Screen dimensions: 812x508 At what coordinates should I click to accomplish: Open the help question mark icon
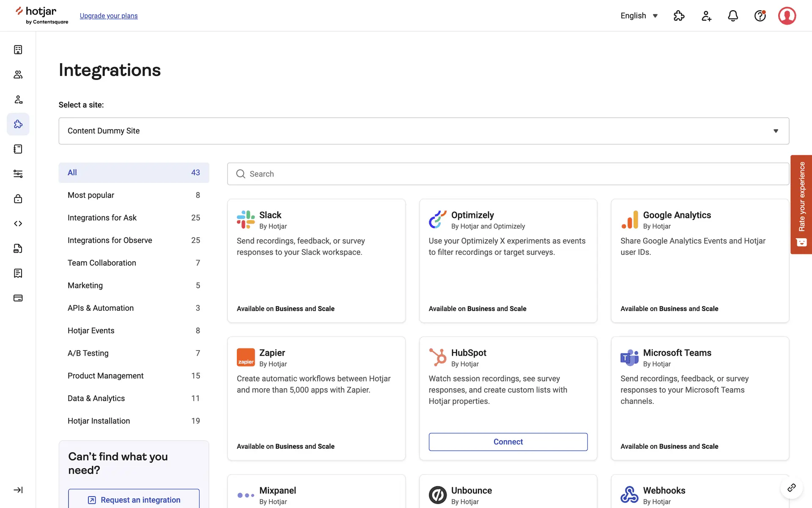tap(760, 16)
